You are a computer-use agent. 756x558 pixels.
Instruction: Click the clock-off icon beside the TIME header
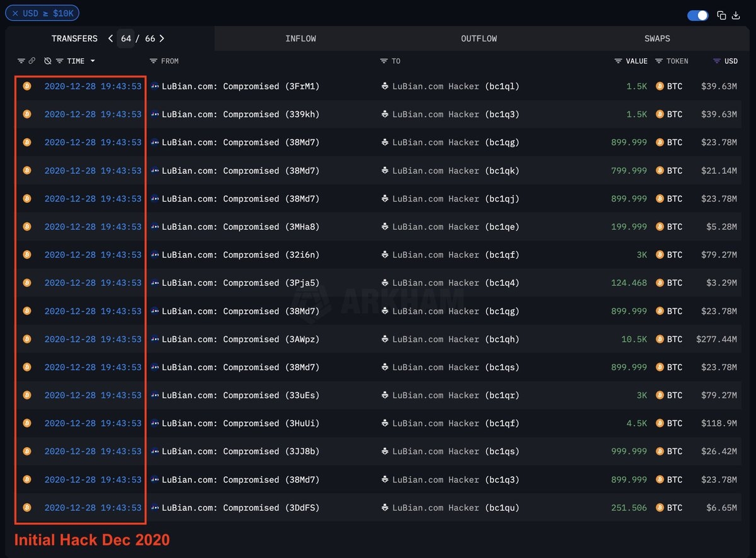48,61
